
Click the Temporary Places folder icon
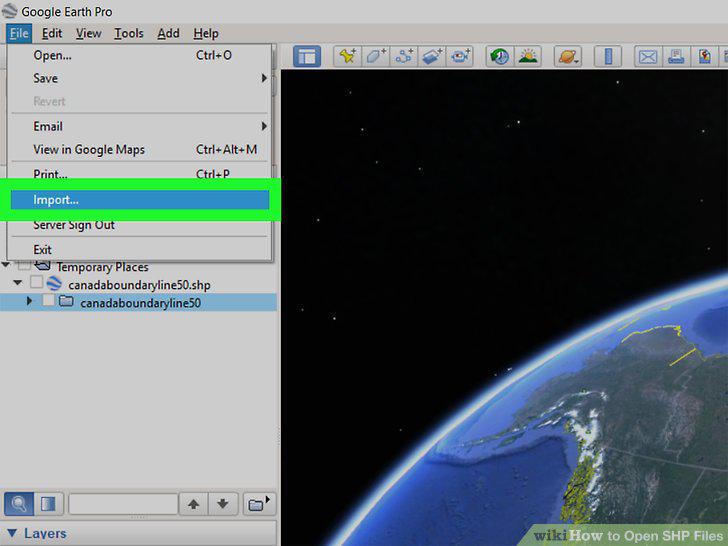tap(43, 266)
